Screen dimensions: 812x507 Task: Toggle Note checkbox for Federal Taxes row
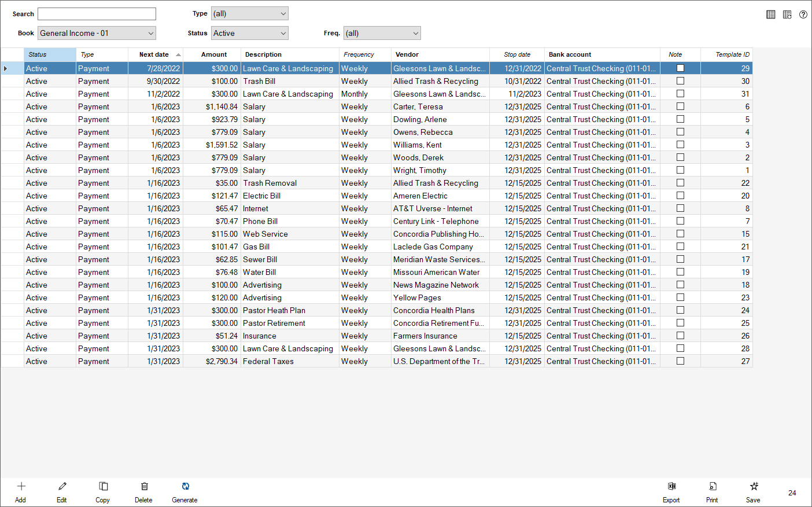coord(680,361)
